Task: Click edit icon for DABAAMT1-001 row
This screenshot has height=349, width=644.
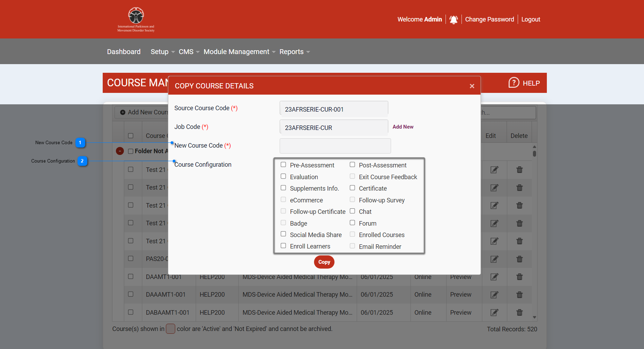Action: (x=494, y=313)
